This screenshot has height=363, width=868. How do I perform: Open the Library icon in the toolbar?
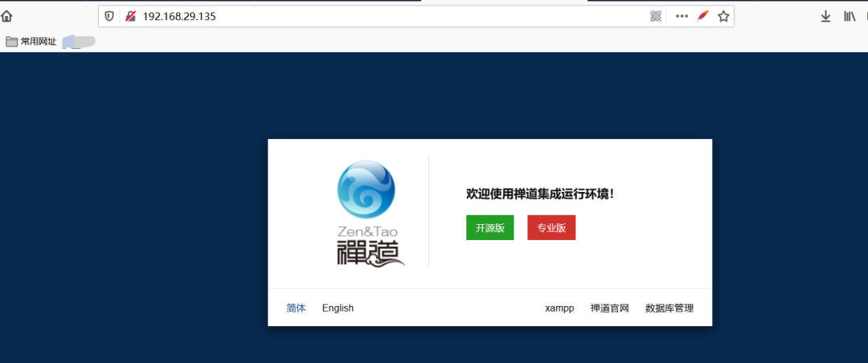pyautogui.click(x=850, y=17)
